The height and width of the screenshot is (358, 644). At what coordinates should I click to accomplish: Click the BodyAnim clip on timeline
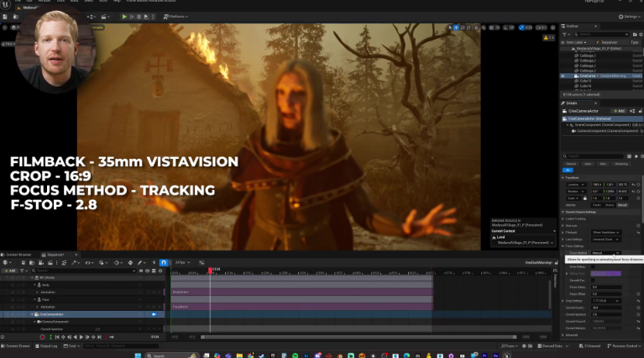[x=302, y=292]
